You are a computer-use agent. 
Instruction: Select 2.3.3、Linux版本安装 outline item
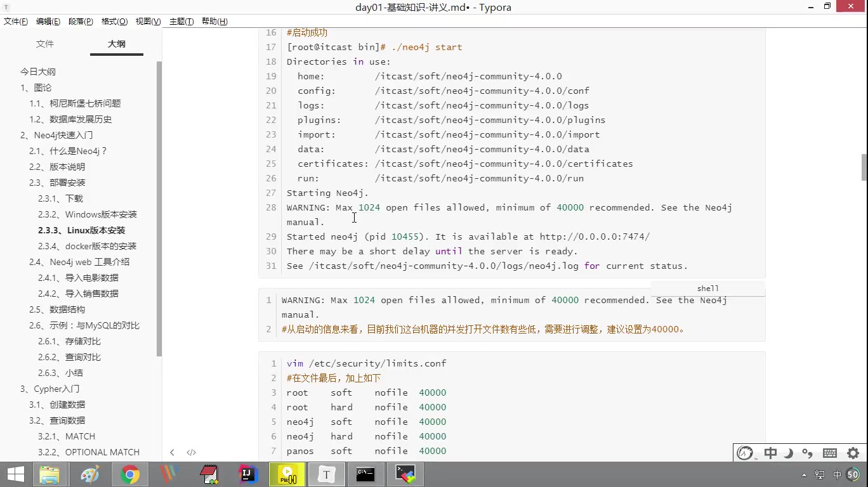(x=82, y=230)
